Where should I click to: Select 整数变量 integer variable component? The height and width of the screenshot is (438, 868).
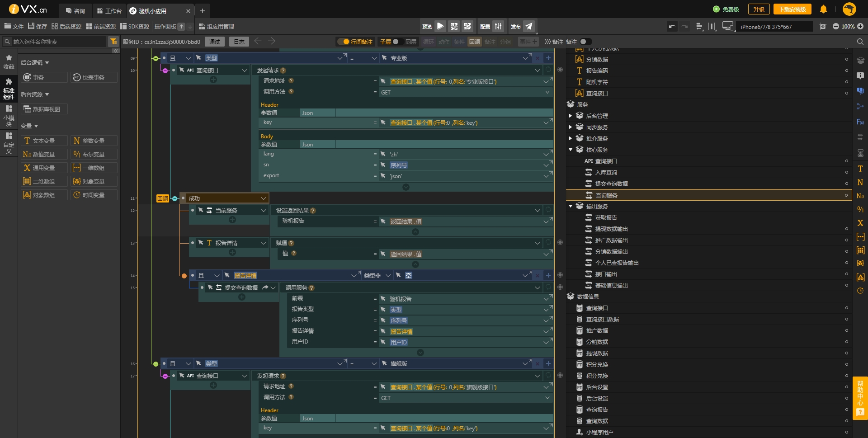[x=94, y=141]
